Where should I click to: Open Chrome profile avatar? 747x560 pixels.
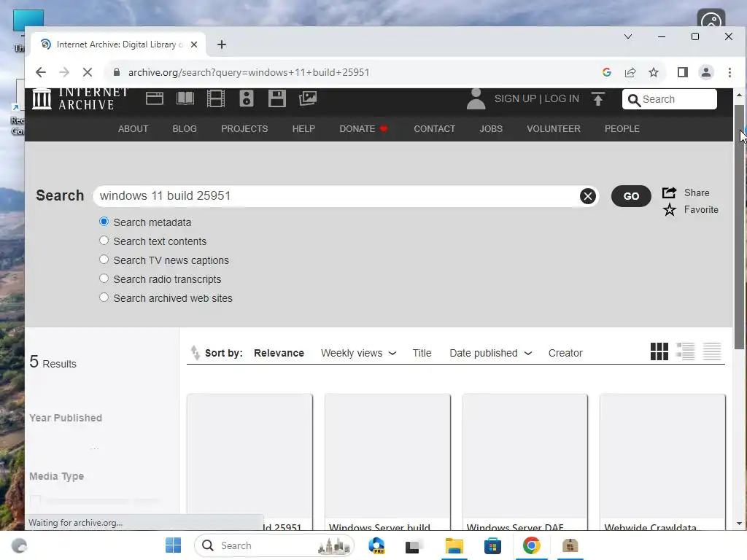point(705,72)
